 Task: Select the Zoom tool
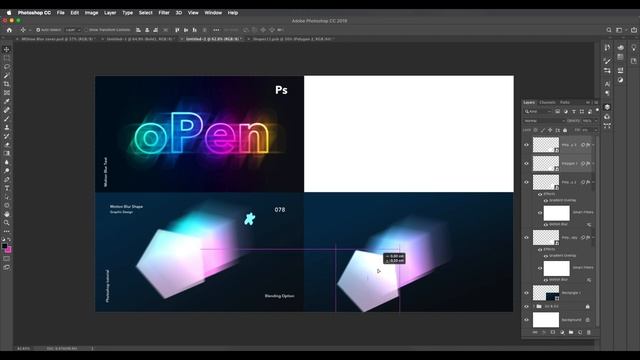(x=7, y=223)
